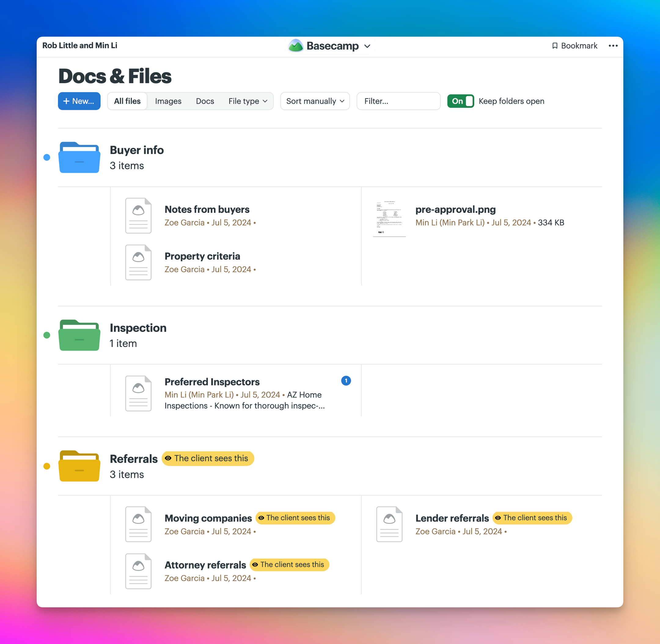This screenshot has width=660, height=644.
Task: Click the New... button
Action: coord(79,101)
